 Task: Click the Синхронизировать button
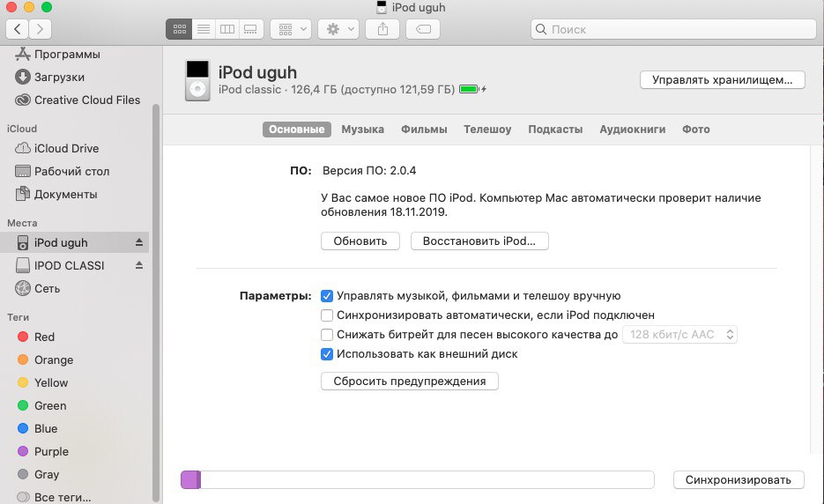pos(739,480)
